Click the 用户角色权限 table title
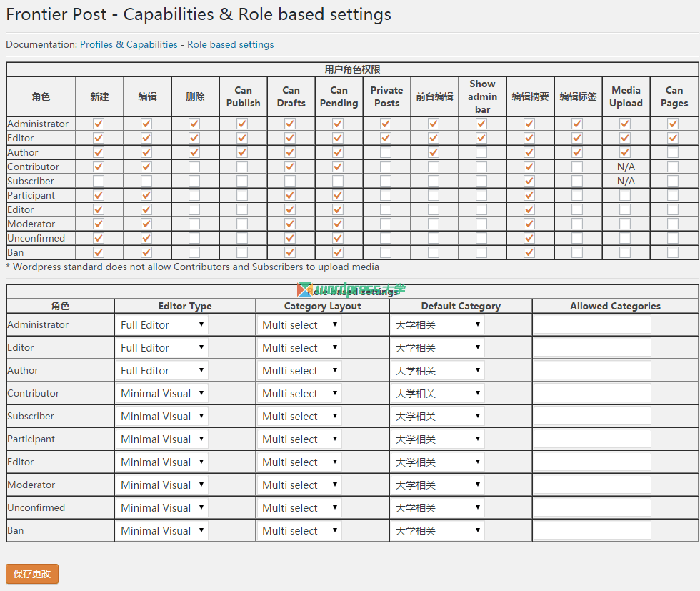The width and height of the screenshot is (700, 591). 352,69
